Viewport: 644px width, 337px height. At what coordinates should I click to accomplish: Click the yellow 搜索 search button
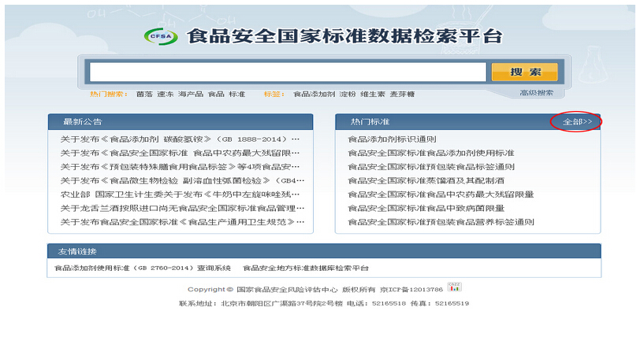click(x=524, y=72)
